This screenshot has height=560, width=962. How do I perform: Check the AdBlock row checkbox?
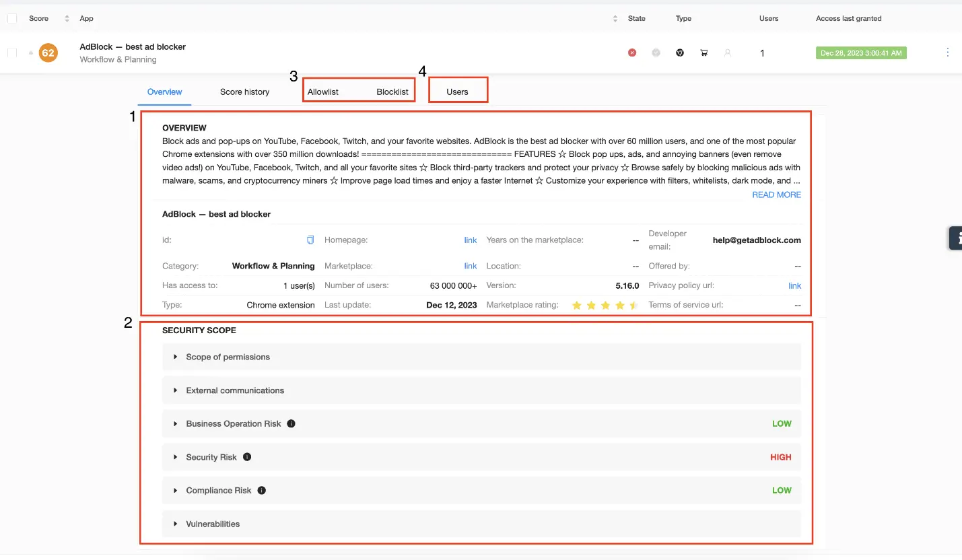pos(12,53)
